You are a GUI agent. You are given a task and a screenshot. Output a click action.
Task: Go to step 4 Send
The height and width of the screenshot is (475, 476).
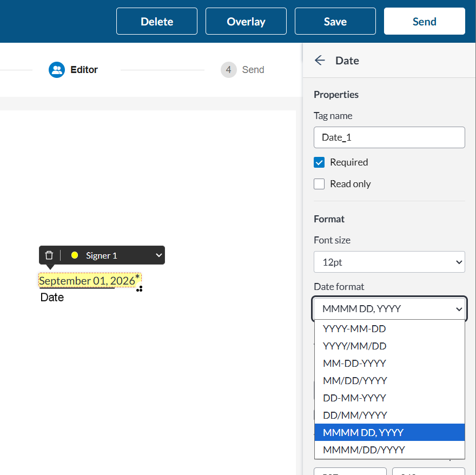[x=242, y=70]
